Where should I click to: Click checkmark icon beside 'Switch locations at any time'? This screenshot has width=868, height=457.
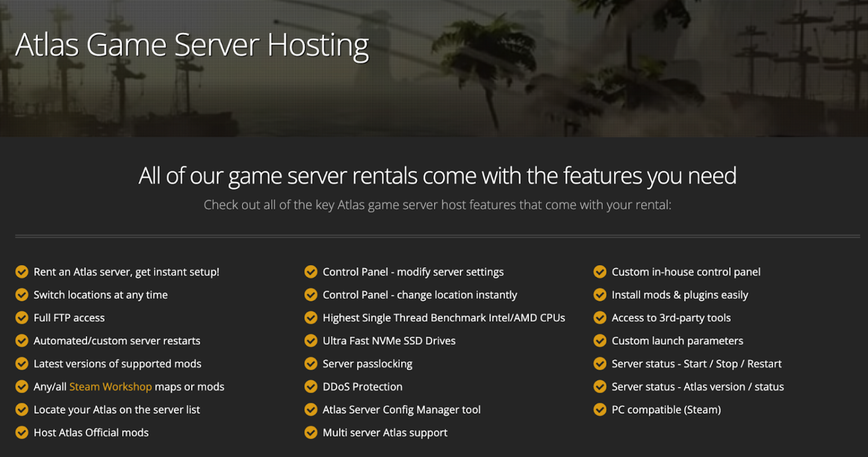coord(21,295)
